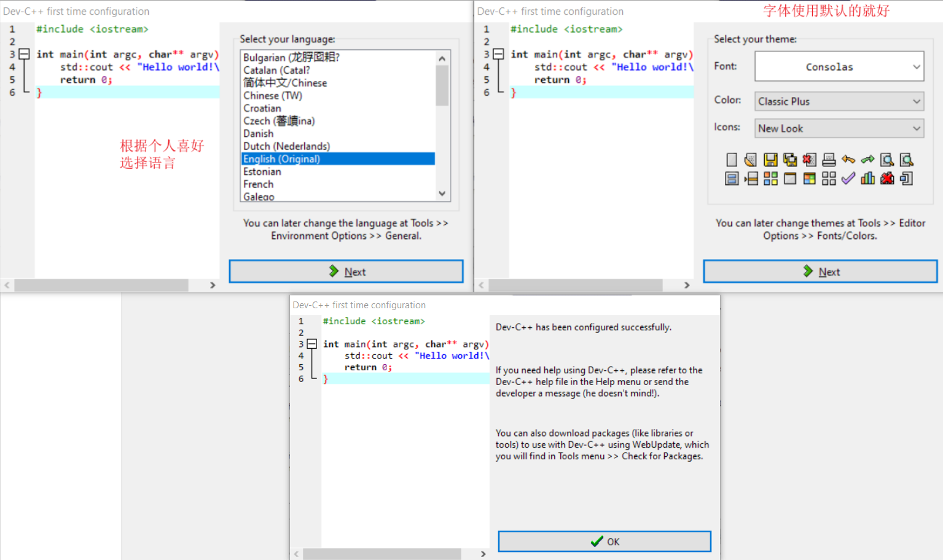Image resolution: width=943 pixels, height=560 pixels.
Task: Click the red-X Close file icon
Action: tap(810, 160)
